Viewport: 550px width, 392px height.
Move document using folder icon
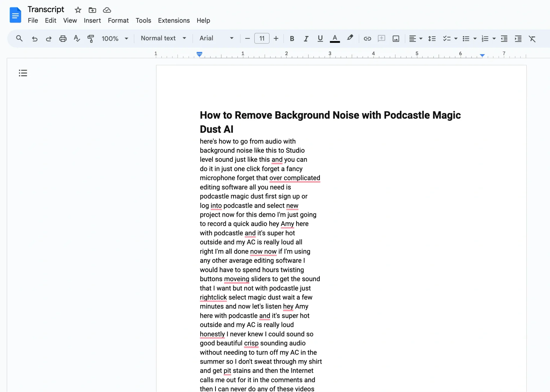pos(92,10)
